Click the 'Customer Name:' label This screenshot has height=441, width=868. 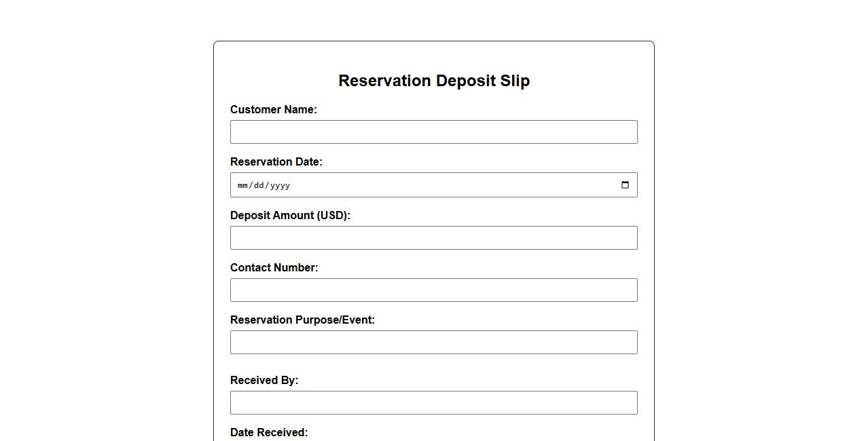pyautogui.click(x=273, y=110)
